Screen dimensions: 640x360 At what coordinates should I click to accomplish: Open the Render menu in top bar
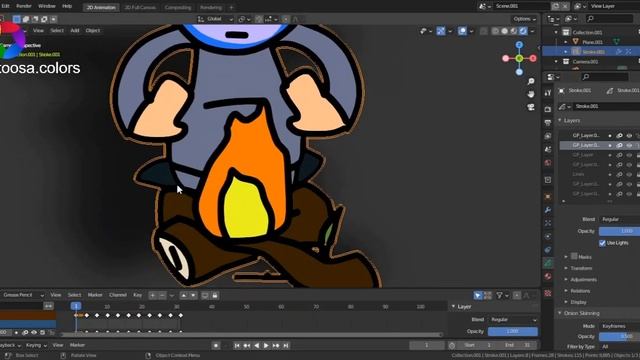(x=24, y=6)
